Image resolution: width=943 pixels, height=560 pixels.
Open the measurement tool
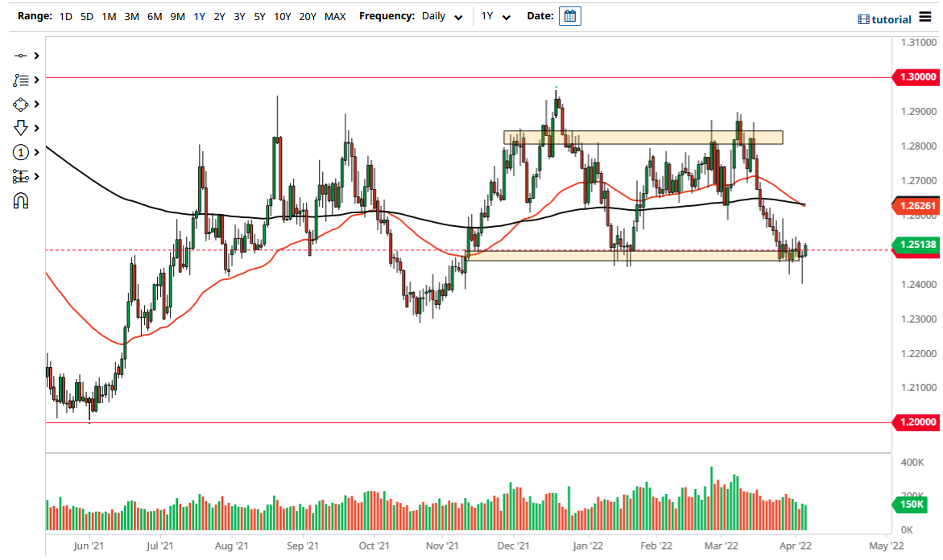tap(22, 175)
